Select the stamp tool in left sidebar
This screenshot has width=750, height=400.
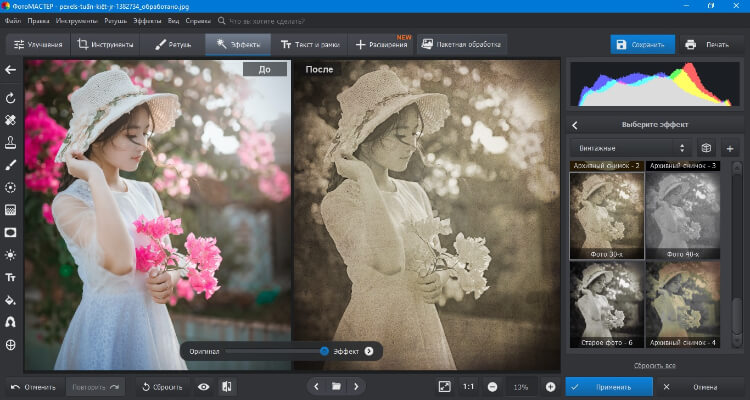point(11,142)
